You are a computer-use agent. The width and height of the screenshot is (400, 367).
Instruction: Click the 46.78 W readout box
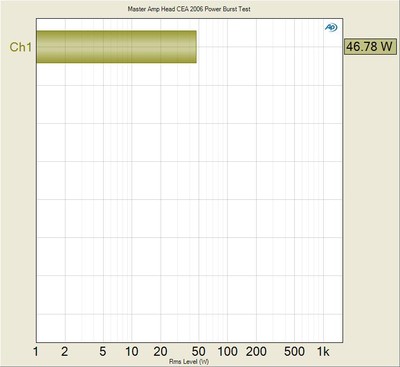coord(370,46)
